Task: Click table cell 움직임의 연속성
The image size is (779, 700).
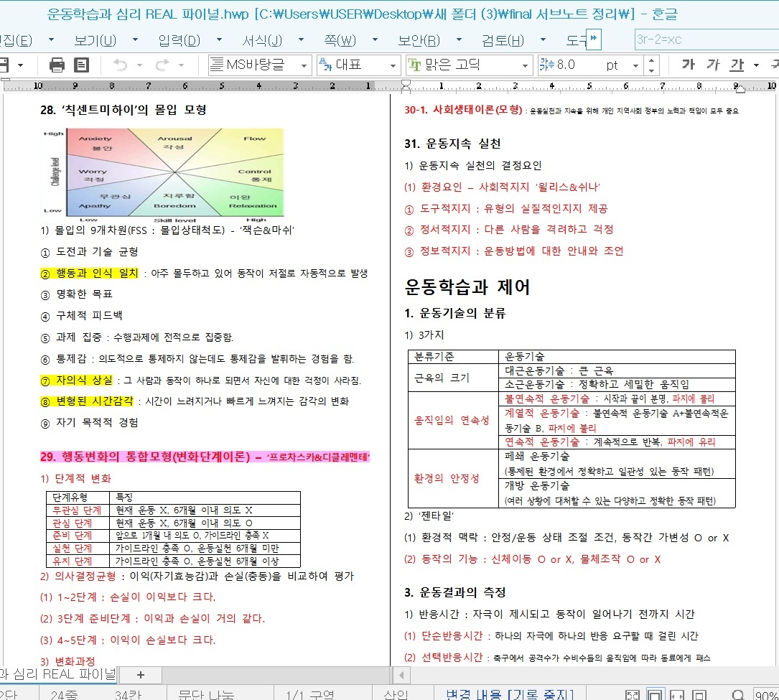Action: click(x=452, y=420)
